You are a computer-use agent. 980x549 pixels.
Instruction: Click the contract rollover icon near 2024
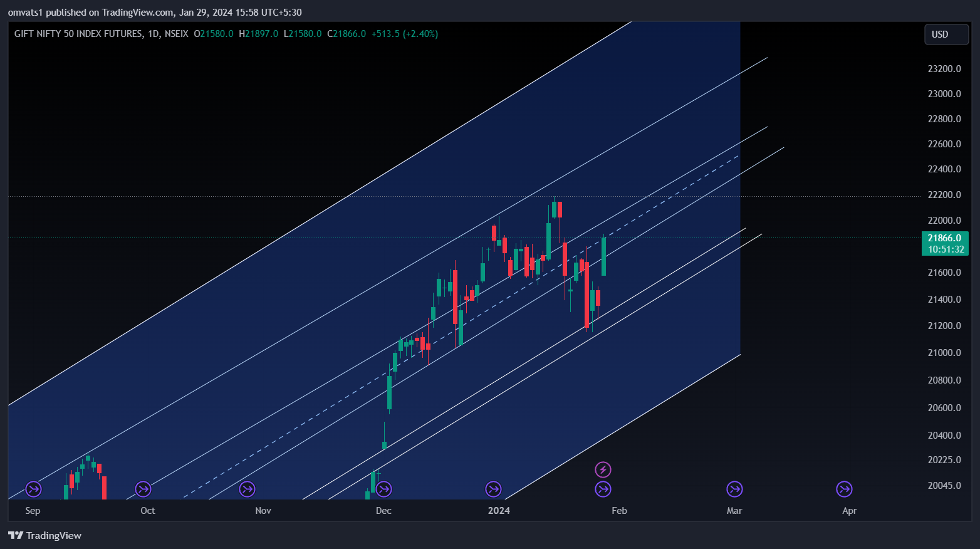494,489
